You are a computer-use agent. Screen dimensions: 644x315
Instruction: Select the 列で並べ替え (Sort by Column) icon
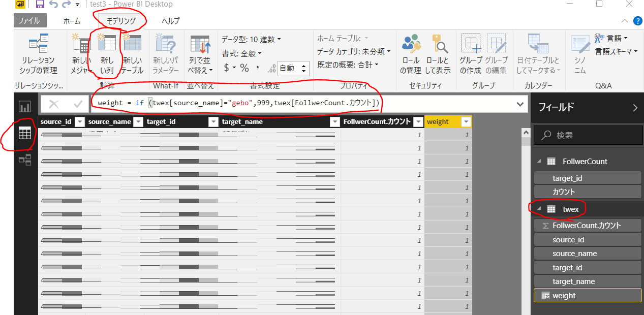(x=199, y=53)
